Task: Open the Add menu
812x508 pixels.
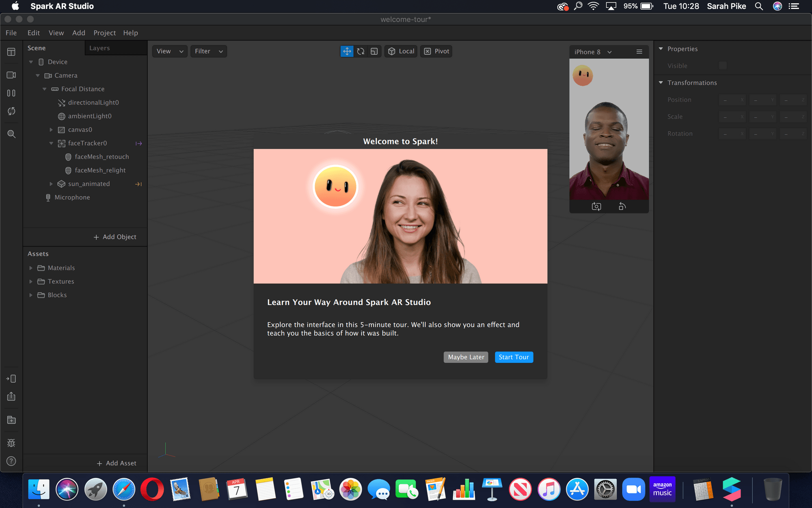Action: coord(79,33)
